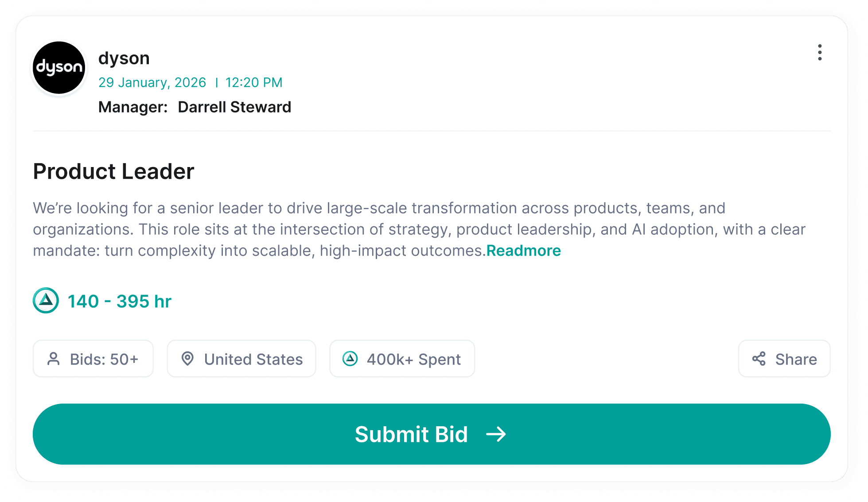Click the token icon in Spent chip

coord(350,359)
